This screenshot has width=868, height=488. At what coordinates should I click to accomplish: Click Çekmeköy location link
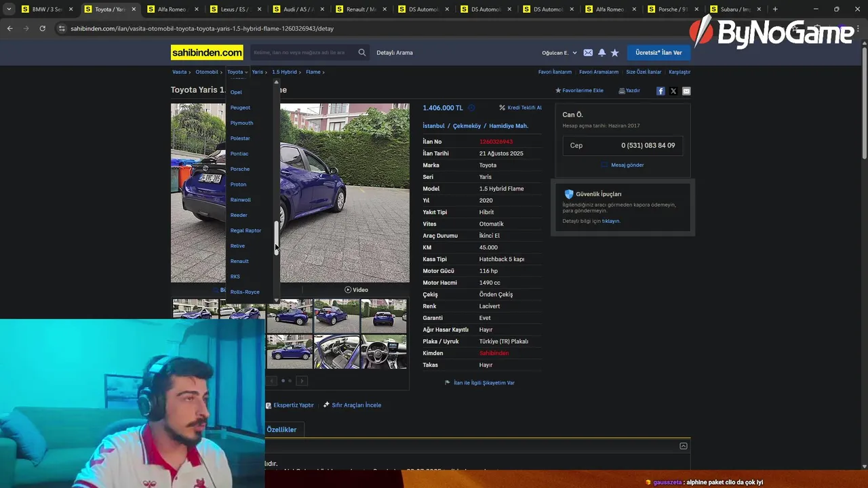pyautogui.click(x=467, y=126)
